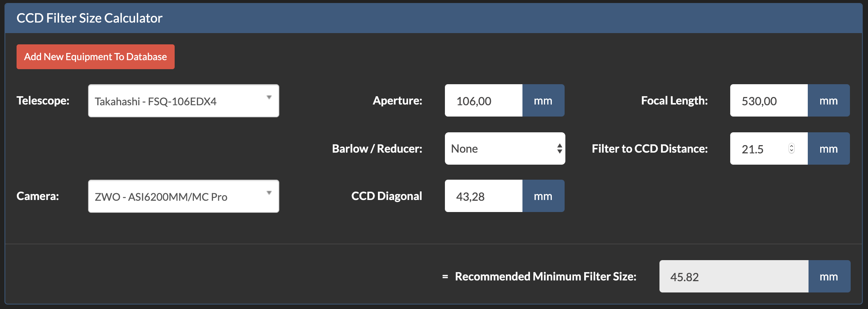
Task: Click the Focal Length input field
Action: (769, 101)
